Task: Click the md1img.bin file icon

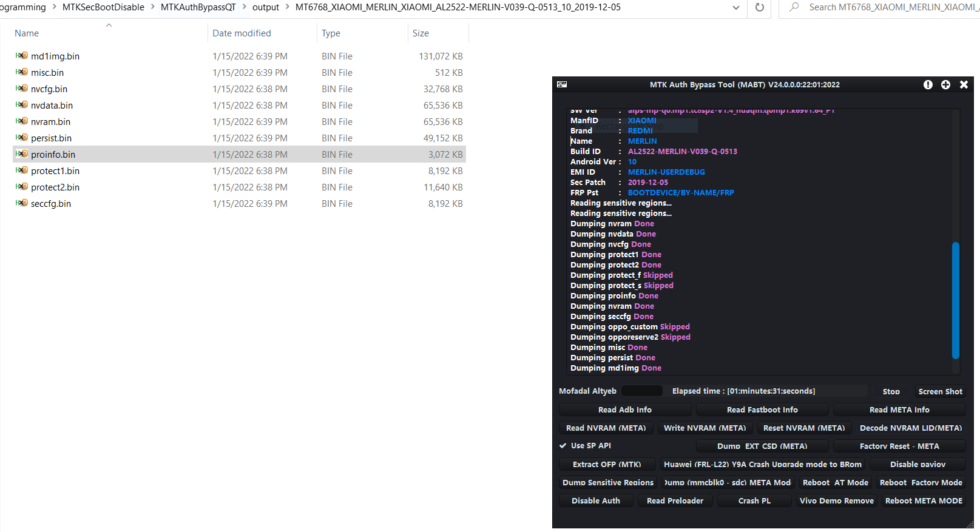Action: click(x=22, y=56)
